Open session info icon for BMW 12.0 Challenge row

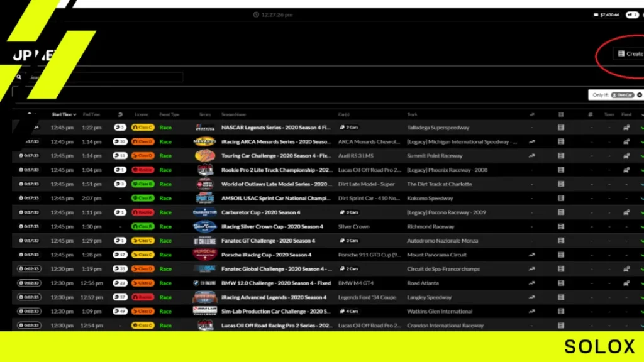[x=561, y=283]
